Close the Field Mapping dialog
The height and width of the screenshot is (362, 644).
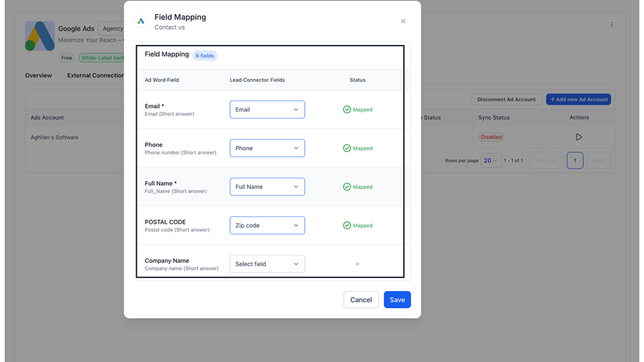(x=403, y=21)
